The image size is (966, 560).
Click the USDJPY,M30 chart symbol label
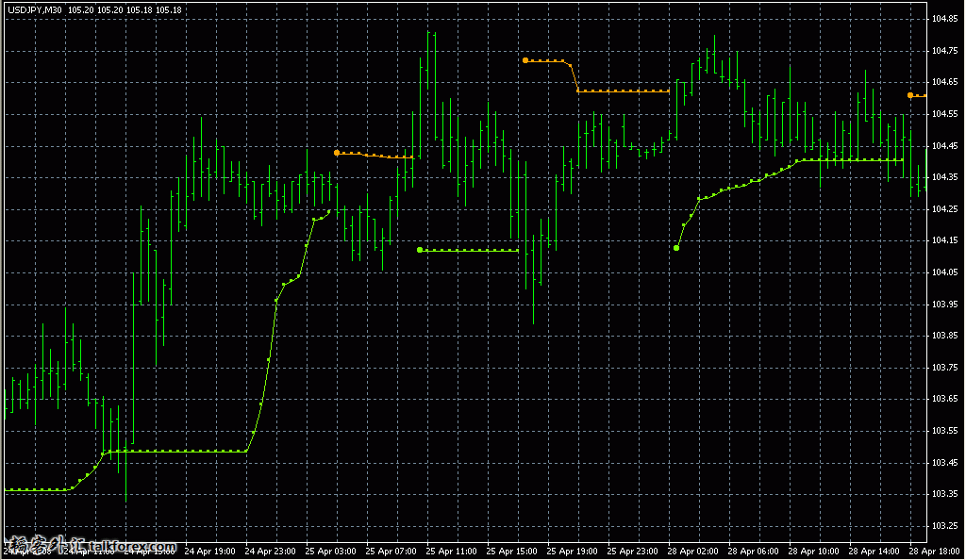pos(35,9)
